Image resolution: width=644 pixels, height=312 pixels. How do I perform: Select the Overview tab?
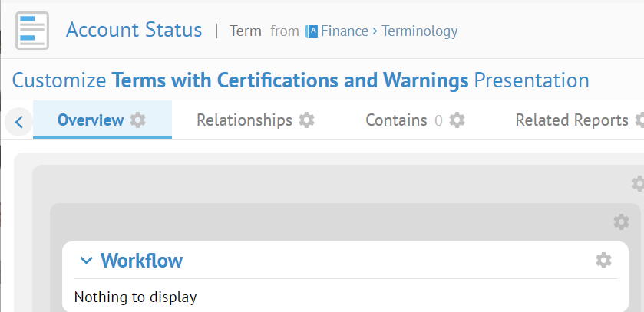click(91, 120)
